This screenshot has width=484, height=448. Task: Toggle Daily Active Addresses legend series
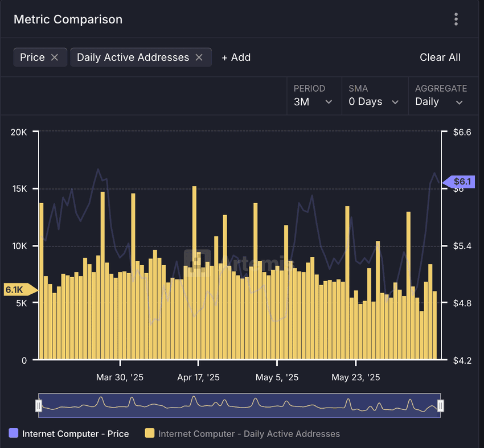point(249,434)
